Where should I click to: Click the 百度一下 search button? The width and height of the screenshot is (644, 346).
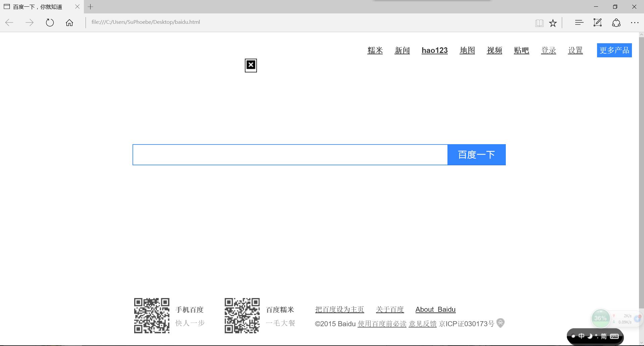click(x=477, y=155)
